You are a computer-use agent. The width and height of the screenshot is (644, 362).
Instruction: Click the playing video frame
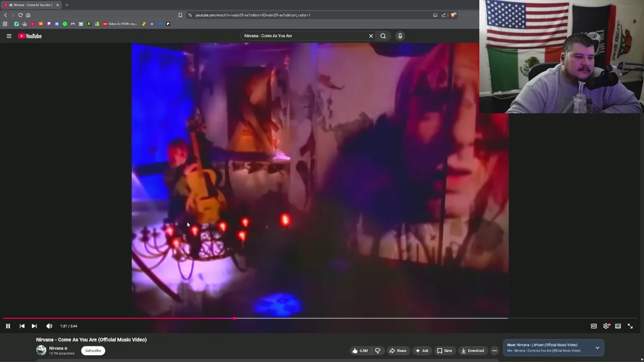click(x=320, y=179)
